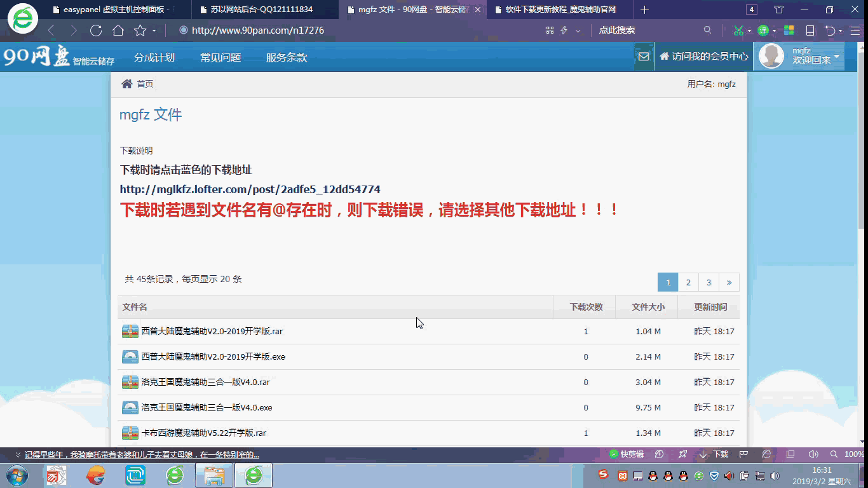Click the next page » button

point(729,282)
